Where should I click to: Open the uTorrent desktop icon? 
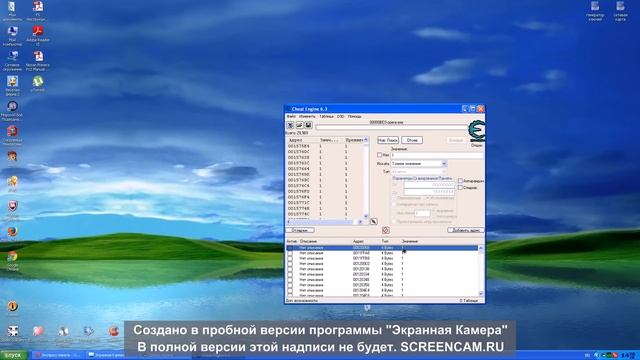[x=38, y=84]
